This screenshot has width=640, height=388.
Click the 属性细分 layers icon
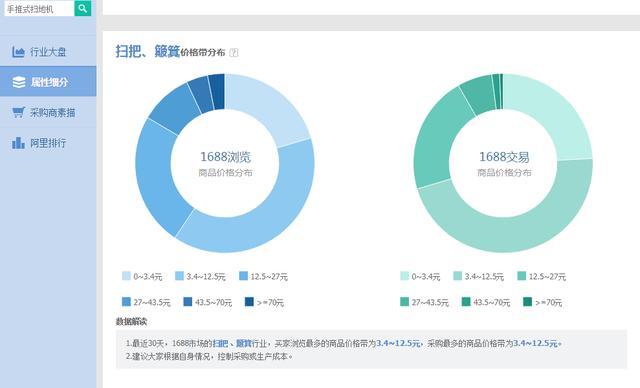19,82
